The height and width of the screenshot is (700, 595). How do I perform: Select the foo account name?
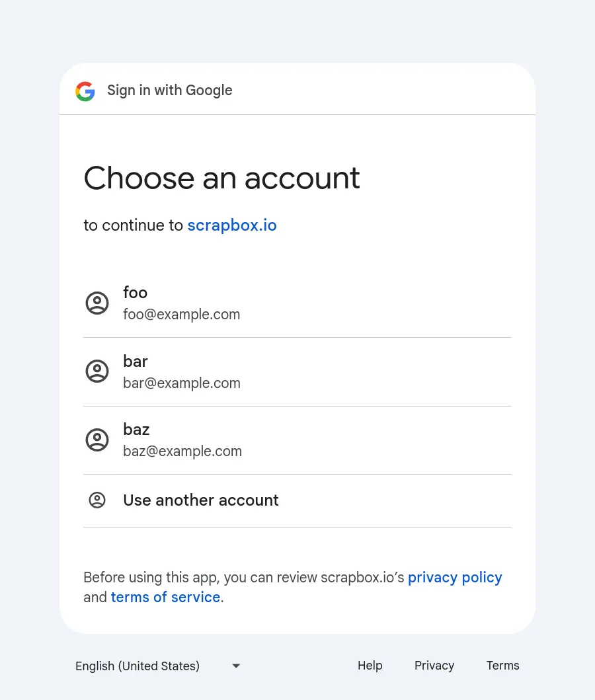pos(136,293)
